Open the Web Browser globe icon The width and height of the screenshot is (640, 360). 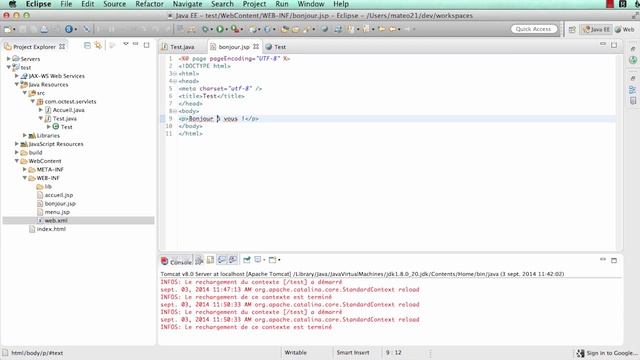click(x=324, y=29)
